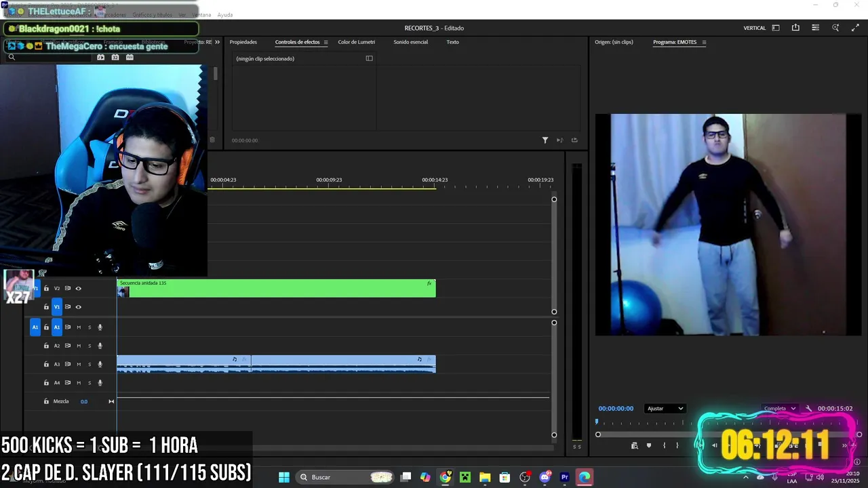
Task: Open the workspaces layout icon
Action: click(776, 28)
